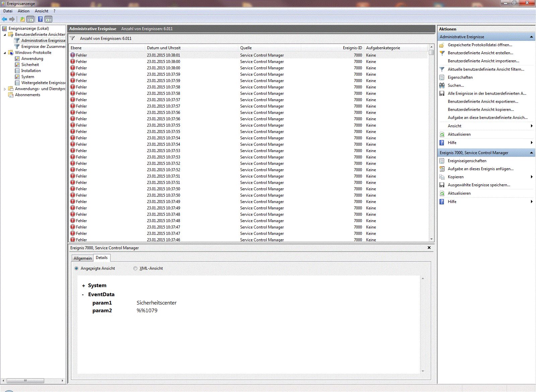Select Ereignisse der Zusammenfassung in the tree
This screenshot has height=392, width=536.
click(43, 47)
